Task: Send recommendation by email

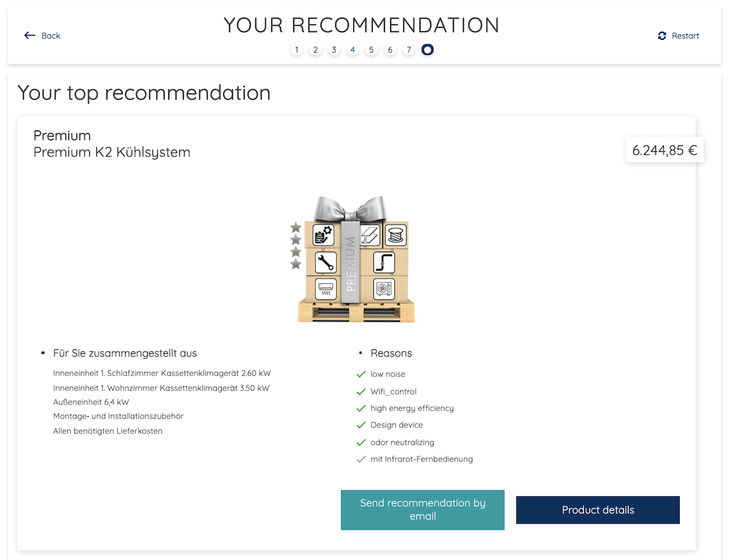Action: (x=422, y=510)
